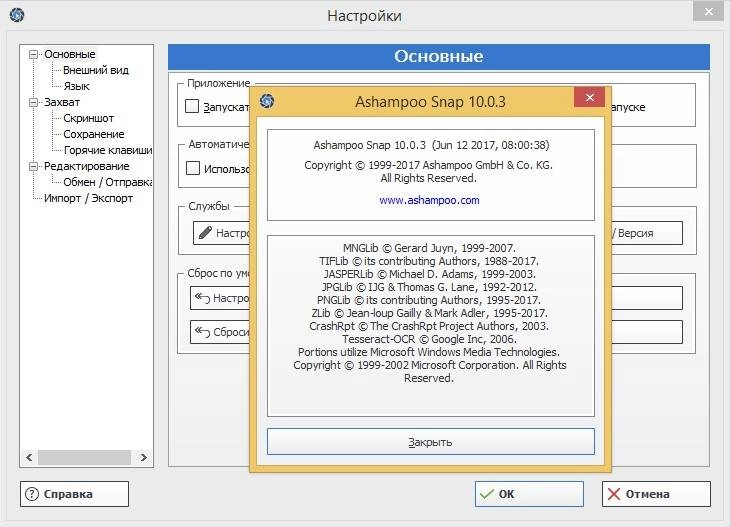731x527 pixels.
Task: Click the 'ZLib © Jean-loup Gailly & Mark Adler' line
Action: point(429,313)
